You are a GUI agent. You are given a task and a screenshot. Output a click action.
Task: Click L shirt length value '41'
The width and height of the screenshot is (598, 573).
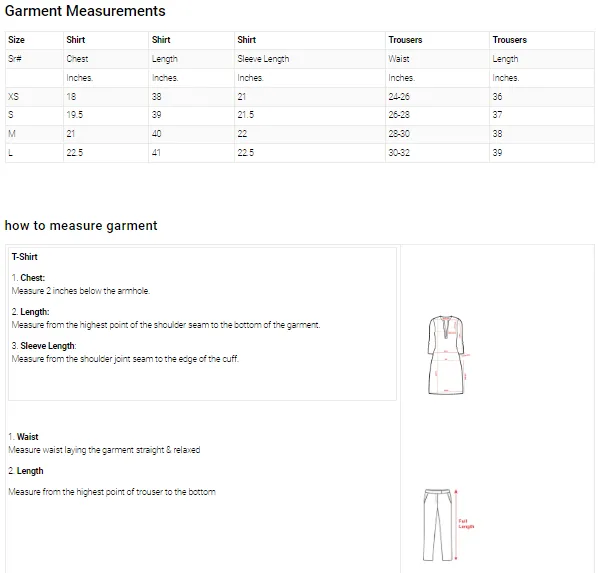point(156,153)
